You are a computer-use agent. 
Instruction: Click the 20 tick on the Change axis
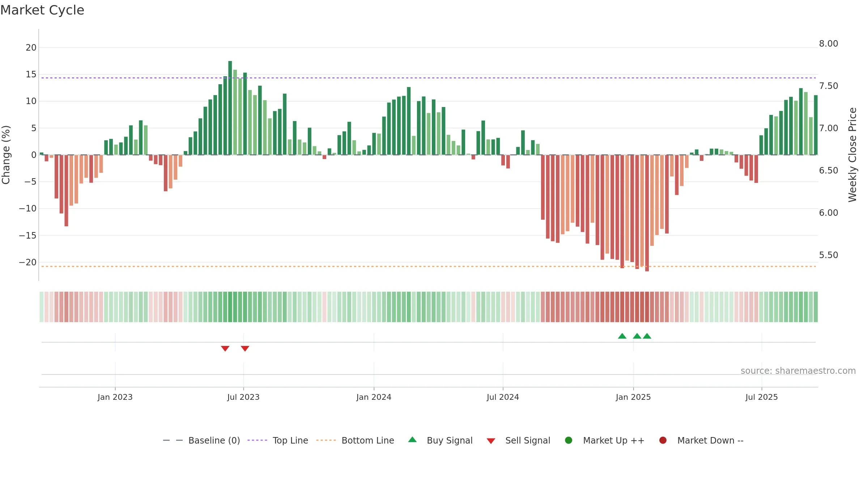[31, 48]
